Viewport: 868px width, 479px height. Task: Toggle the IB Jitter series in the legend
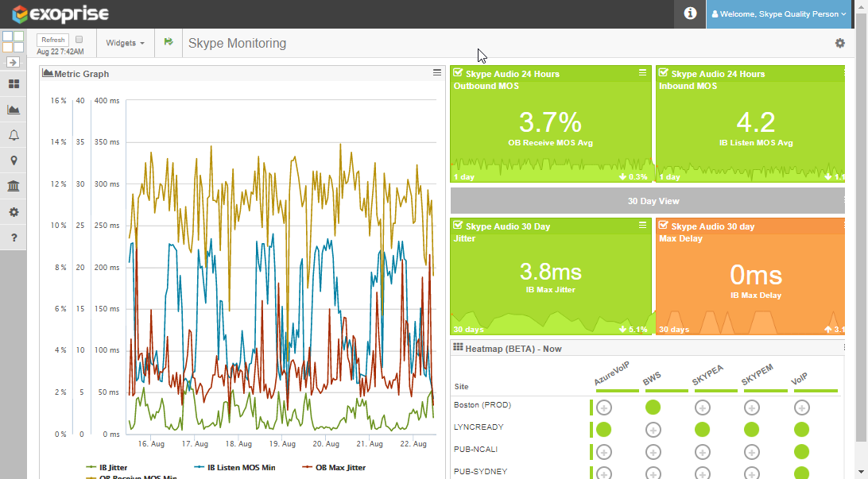click(107, 467)
